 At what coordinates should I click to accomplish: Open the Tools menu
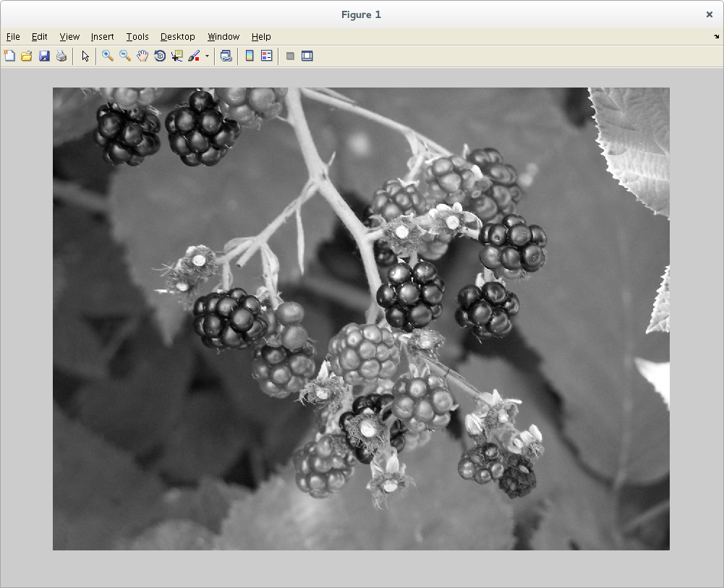pos(137,37)
